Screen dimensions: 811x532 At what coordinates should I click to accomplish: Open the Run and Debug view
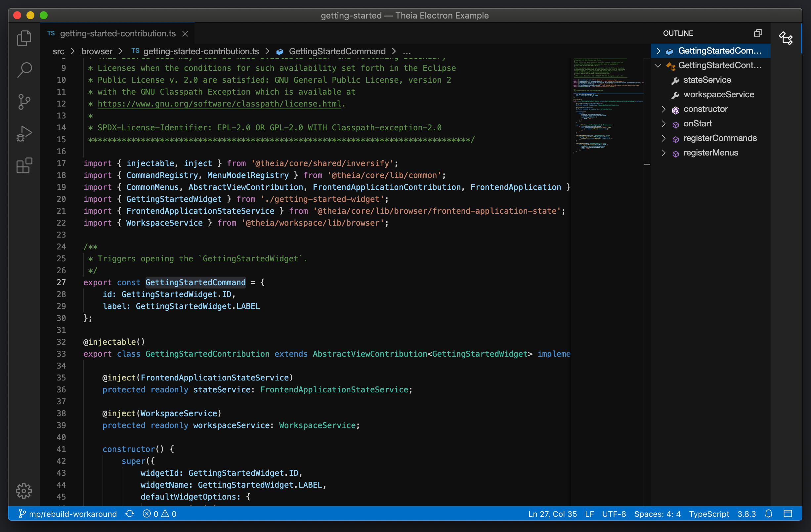coord(24,133)
